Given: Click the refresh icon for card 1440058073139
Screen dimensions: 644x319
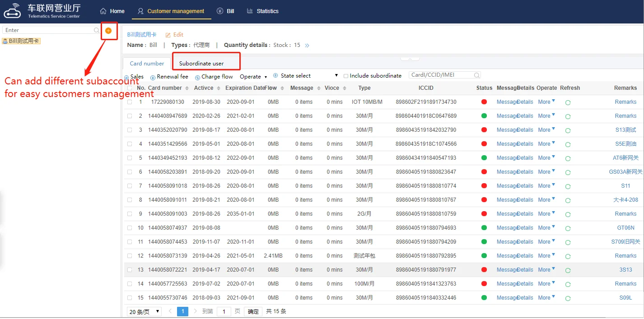Looking at the screenshot, I should click(568, 256).
